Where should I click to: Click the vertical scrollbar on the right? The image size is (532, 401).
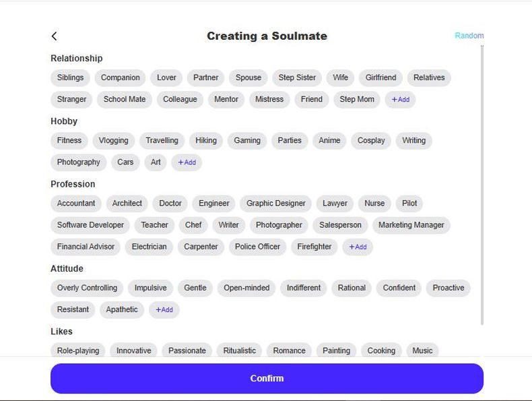pos(482,182)
